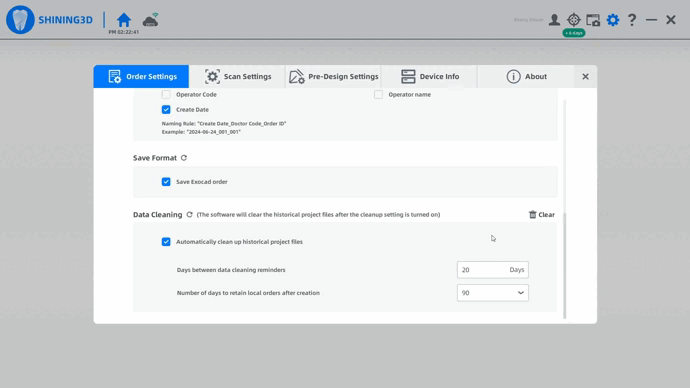Open the cloud connection icon
Image resolution: width=690 pixels, height=388 pixels.
[150, 20]
